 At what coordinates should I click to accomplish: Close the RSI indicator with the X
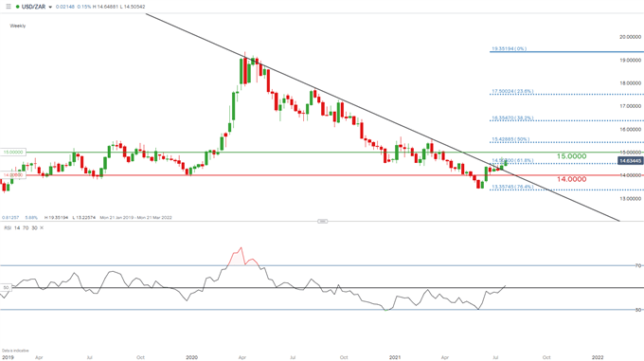[x=42, y=227]
